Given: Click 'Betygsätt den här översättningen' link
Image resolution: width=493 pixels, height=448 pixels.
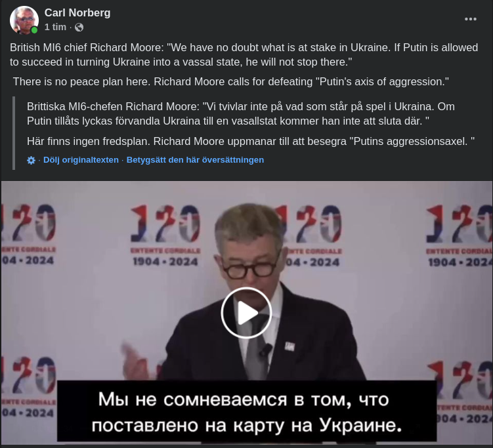Looking at the screenshot, I should 195,160.
